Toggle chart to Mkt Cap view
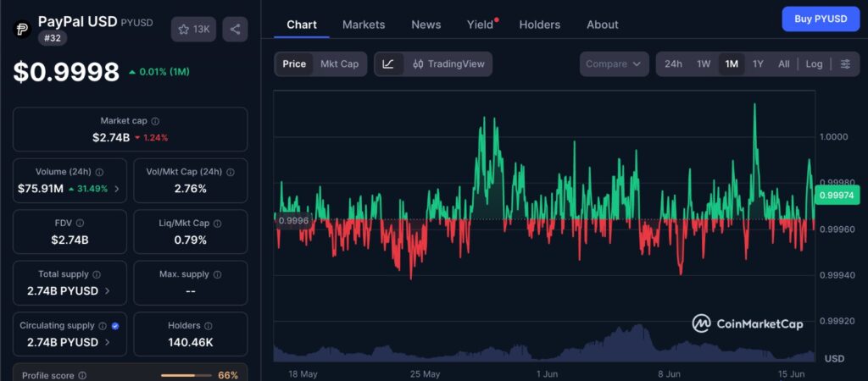 click(x=339, y=64)
